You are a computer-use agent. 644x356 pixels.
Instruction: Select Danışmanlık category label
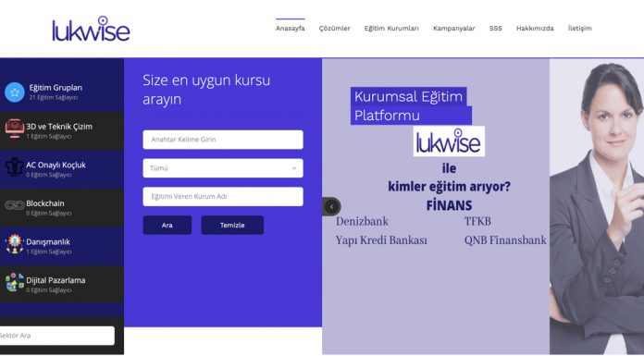pos(48,242)
